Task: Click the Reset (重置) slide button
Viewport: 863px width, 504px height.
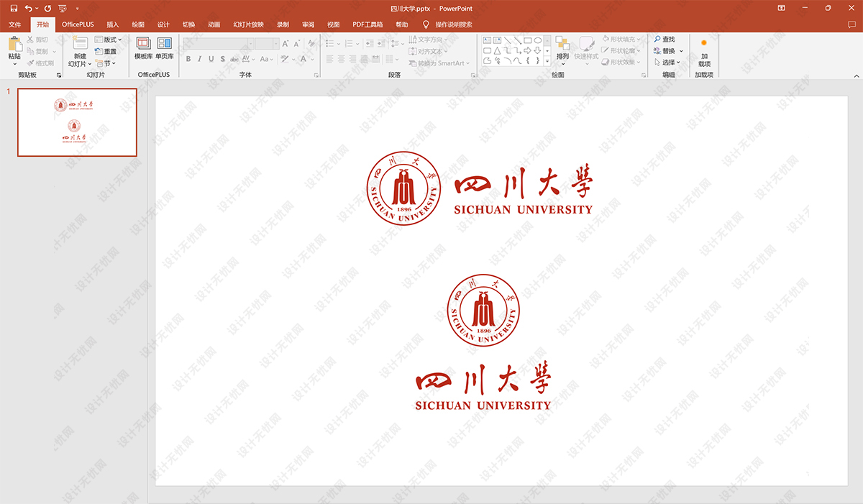Action: (x=106, y=51)
